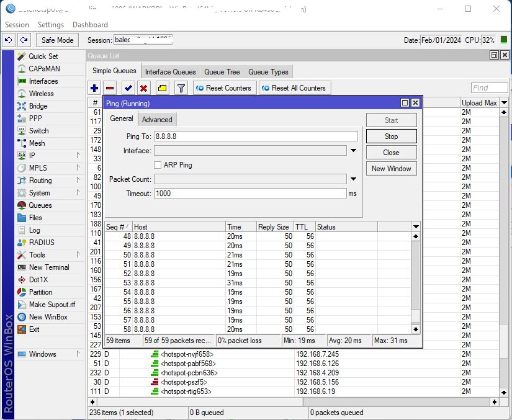Click the Close button in Ping

391,153
